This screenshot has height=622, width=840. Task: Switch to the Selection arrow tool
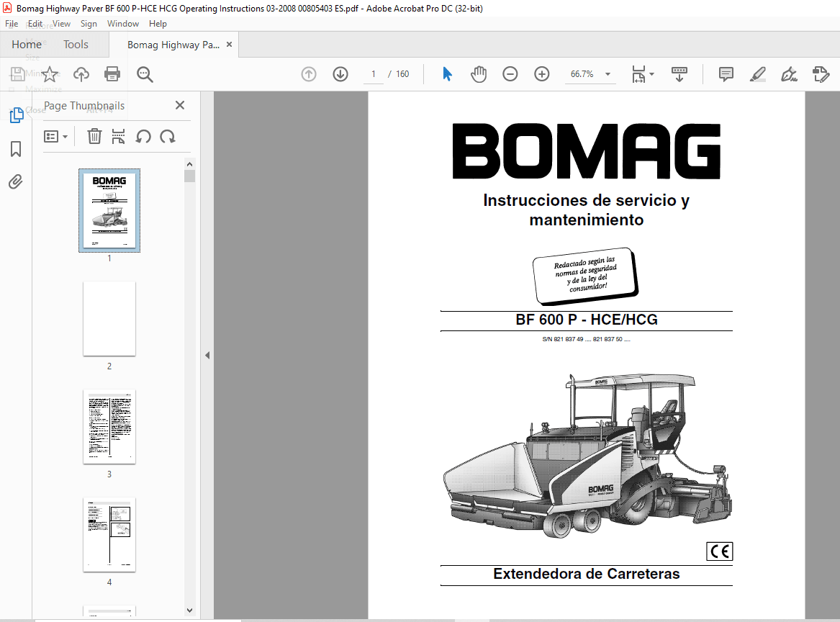(447, 73)
